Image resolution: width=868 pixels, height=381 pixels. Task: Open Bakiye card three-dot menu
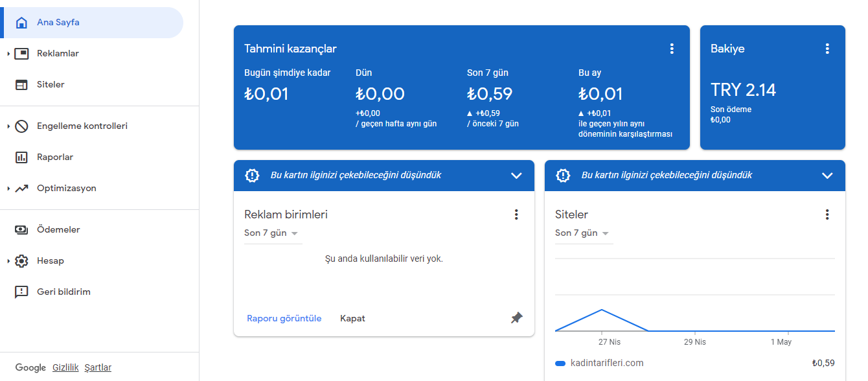coord(827,49)
